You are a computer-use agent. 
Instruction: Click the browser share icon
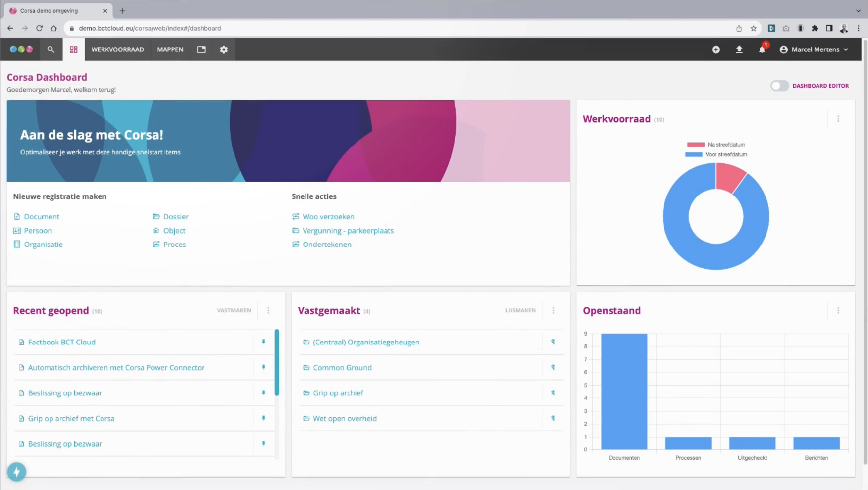739,28
